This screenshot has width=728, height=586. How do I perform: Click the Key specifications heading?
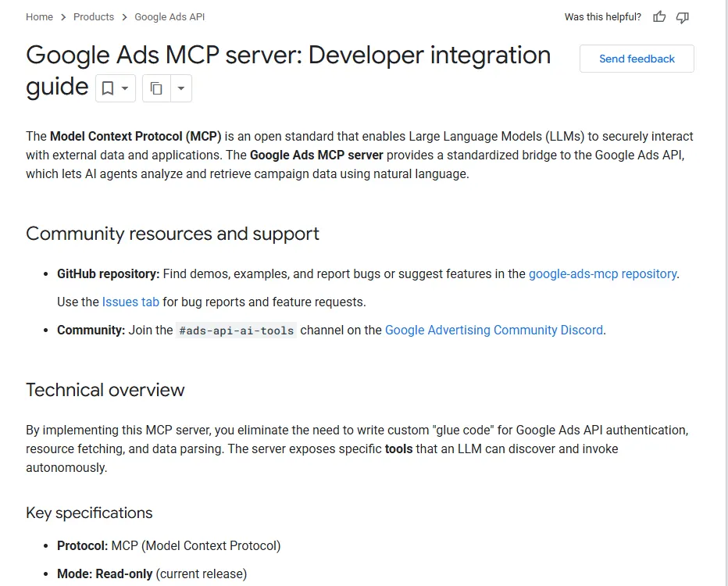pos(89,513)
